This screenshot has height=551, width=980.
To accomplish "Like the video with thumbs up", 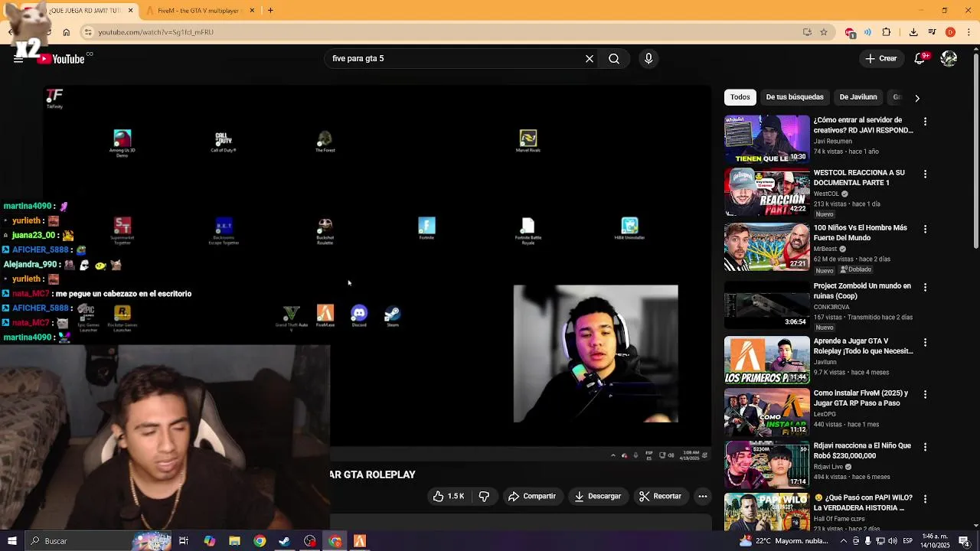I will pyautogui.click(x=449, y=497).
